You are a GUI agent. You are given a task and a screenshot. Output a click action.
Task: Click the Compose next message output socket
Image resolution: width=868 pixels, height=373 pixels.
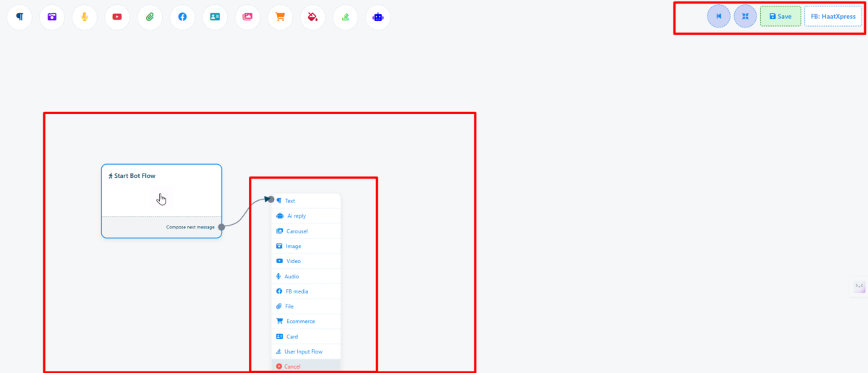click(x=221, y=227)
